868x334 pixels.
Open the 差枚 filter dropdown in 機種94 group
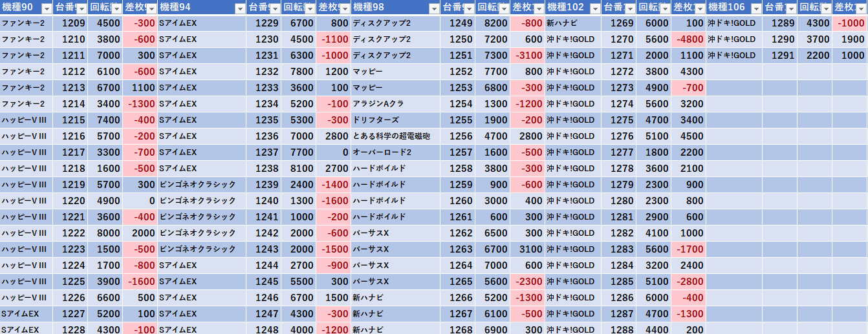(x=345, y=8)
